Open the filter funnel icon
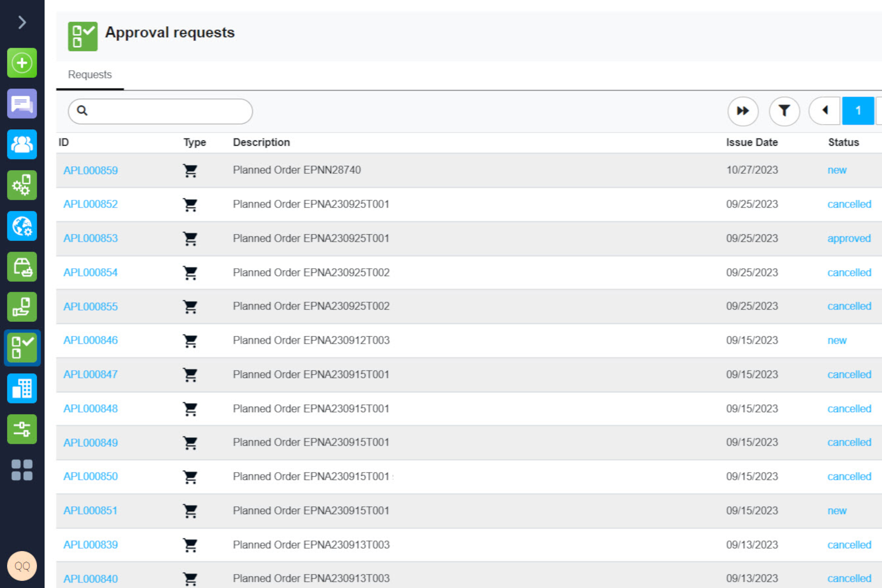This screenshot has height=588, width=882. pos(785,111)
